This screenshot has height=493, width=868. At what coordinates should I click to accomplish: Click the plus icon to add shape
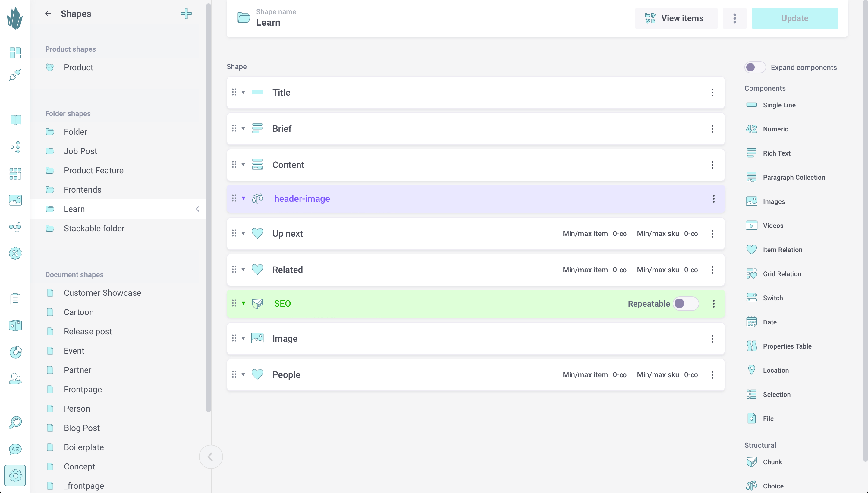[x=186, y=14]
